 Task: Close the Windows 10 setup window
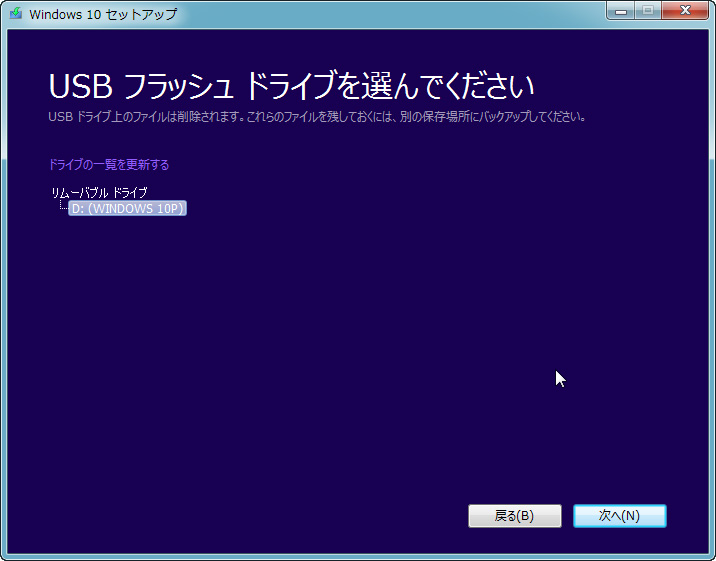click(684, 11)
